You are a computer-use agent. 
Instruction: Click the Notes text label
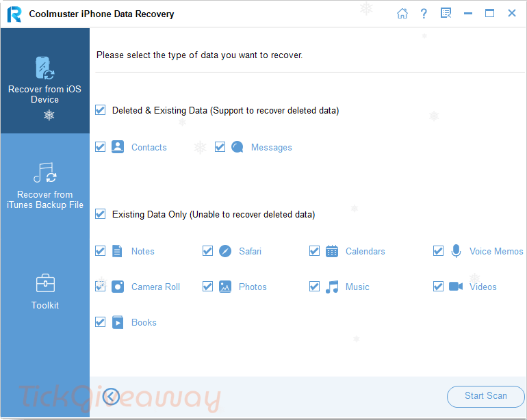pos(143,251)
